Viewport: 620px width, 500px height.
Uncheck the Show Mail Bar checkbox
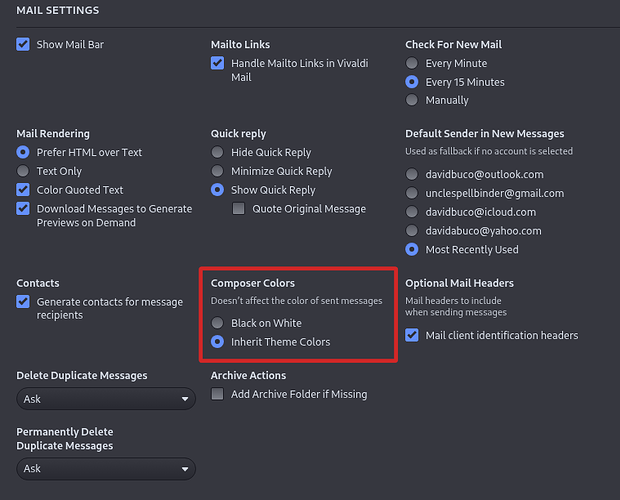click(23, 44)
